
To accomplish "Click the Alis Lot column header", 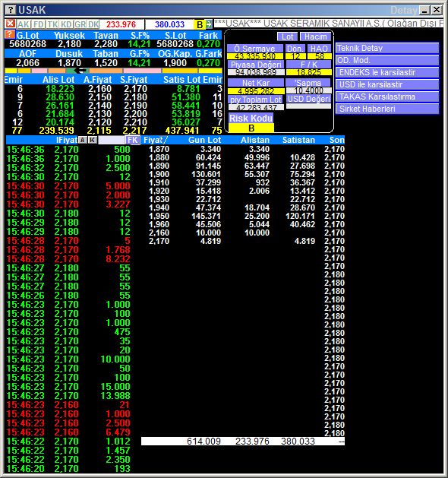I will [x=58, y=80].
